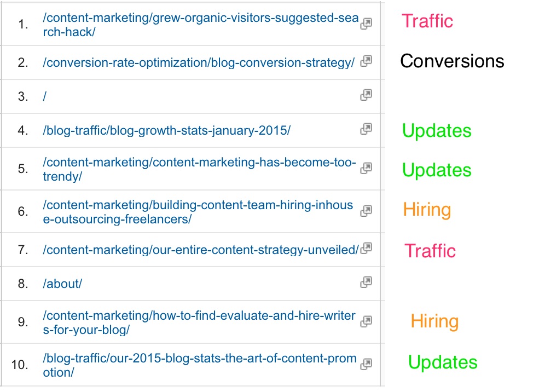Open external link icon for hire-writers row
The height and width of the screenshot is (392, 545).
click(x=366, y=321)
